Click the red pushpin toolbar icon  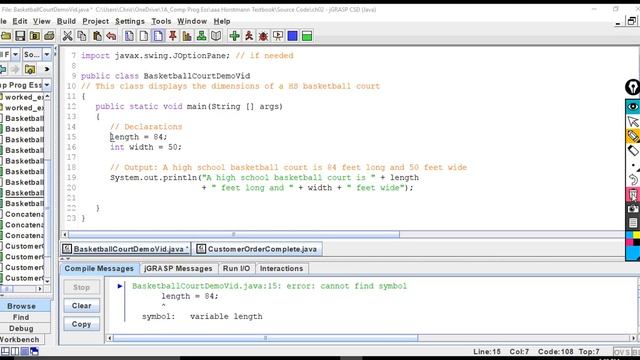tap(173, 36)
